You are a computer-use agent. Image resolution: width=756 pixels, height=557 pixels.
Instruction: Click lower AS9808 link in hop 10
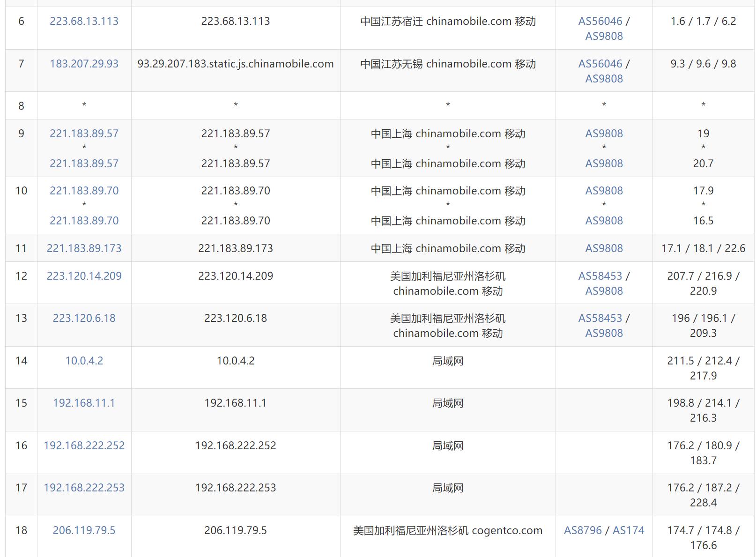pos(604,221)
